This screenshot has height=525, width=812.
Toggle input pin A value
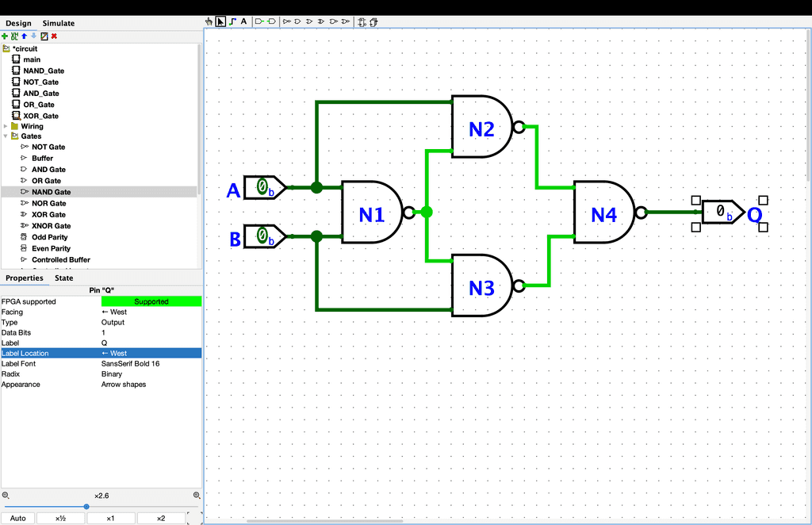(262, 188)
